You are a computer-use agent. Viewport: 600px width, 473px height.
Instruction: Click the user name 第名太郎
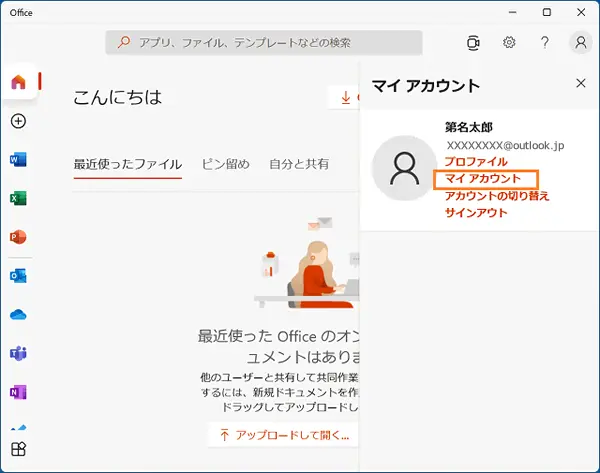click(x=468, y=127)
